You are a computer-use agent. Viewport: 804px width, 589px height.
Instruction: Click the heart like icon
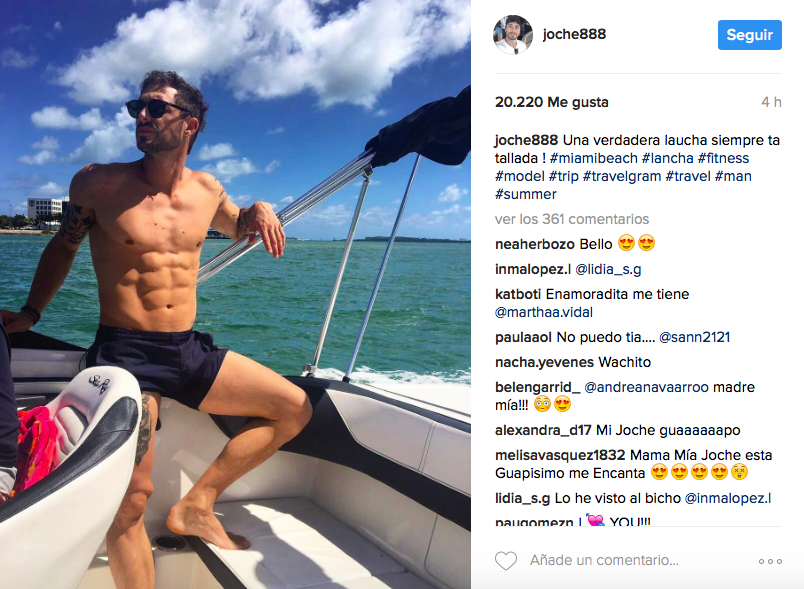tap(506, 561)
